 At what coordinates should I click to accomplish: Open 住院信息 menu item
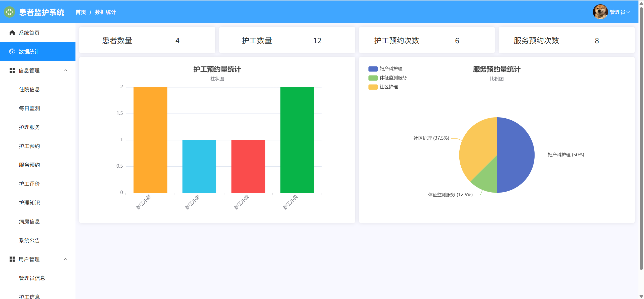[29, 89]
